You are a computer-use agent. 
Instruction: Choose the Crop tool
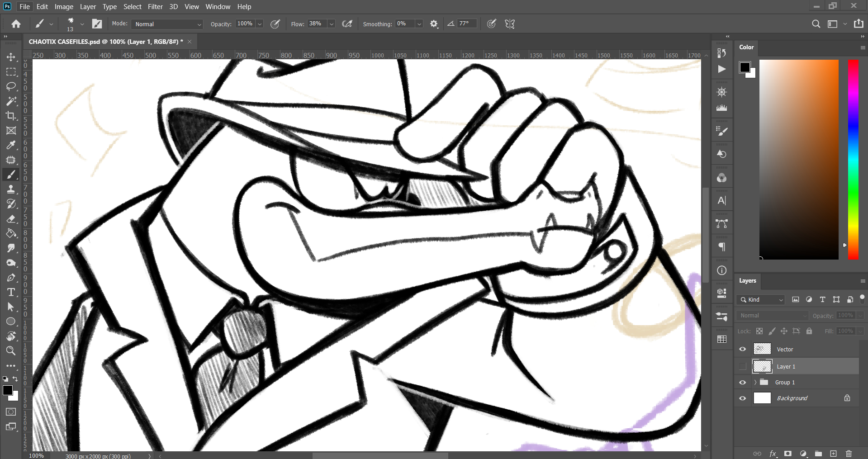point(11,116)
